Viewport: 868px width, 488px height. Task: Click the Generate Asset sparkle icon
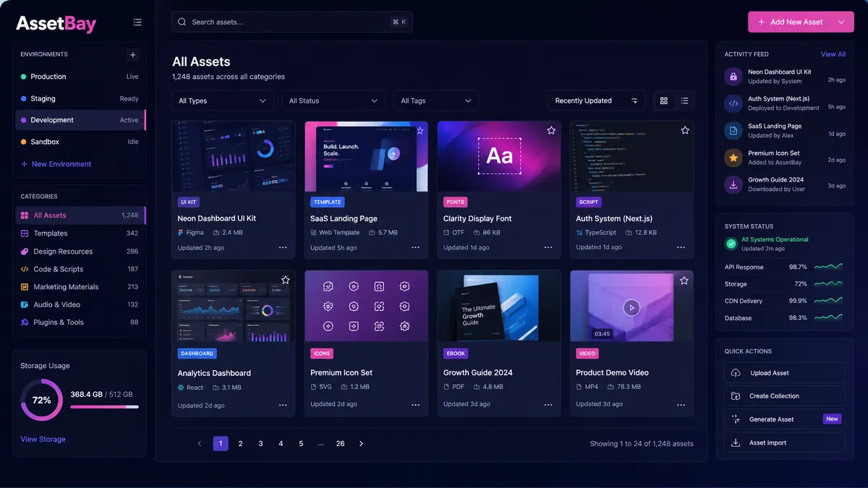pyautogui.click(x=736, y=419)
